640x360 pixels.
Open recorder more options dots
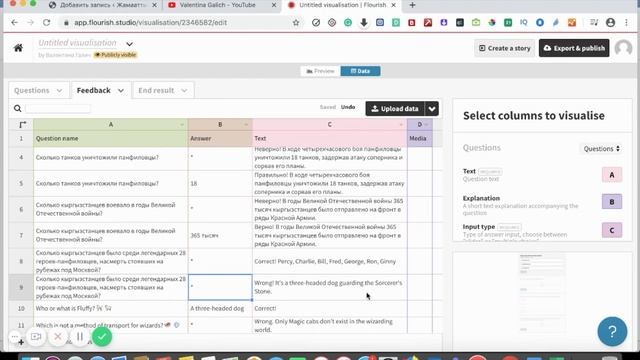pyautogui.click(x=15, y=337)
